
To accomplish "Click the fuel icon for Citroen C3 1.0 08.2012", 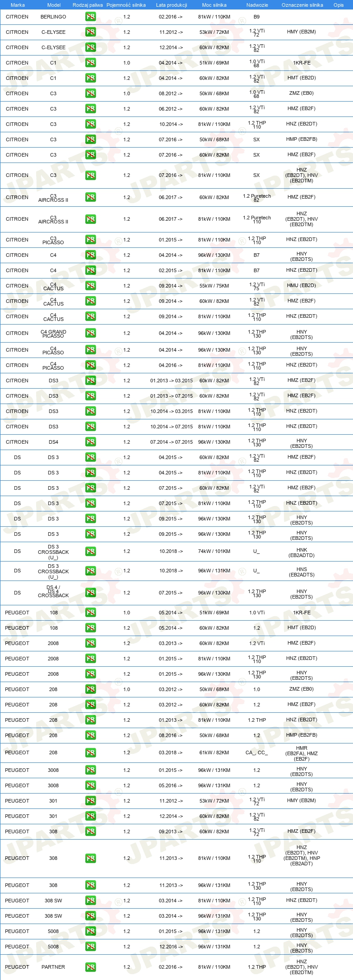I will pos(90,93).
